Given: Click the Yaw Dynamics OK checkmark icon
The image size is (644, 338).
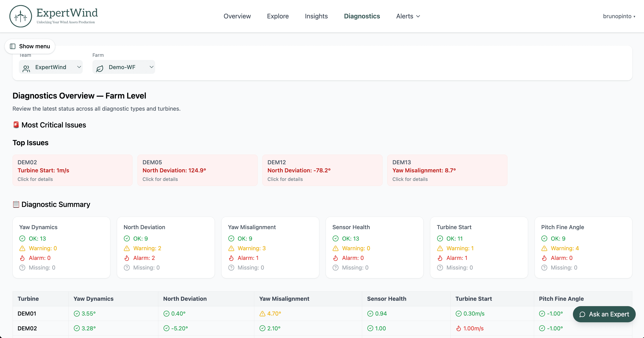Looking at the screenshot, I should [22, 238].
